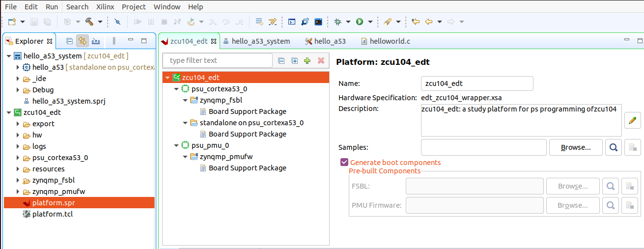This screenshot has width=644, height=249.
Task: Click the Save toolbar icon
Action: tap(34, 22)
